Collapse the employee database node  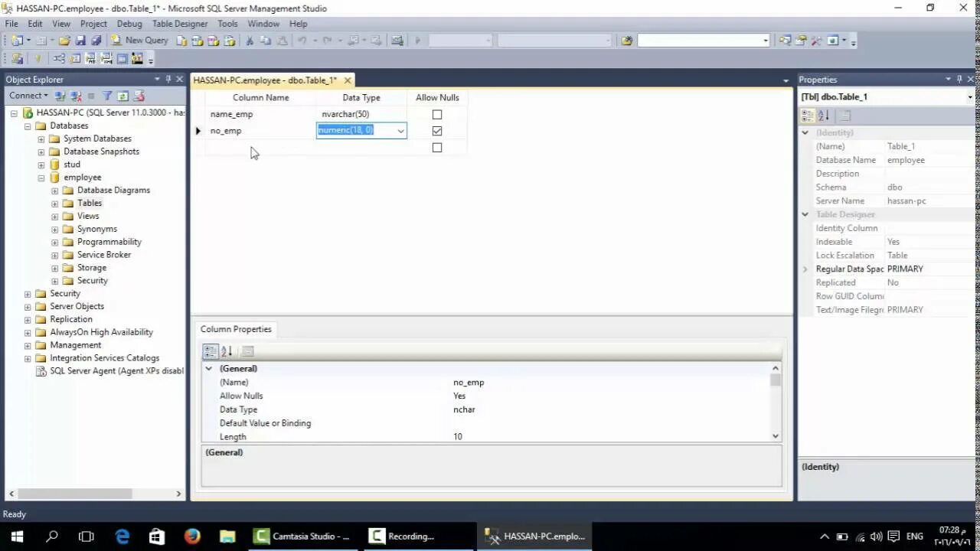pyautogui.click(x=41, y=178)
